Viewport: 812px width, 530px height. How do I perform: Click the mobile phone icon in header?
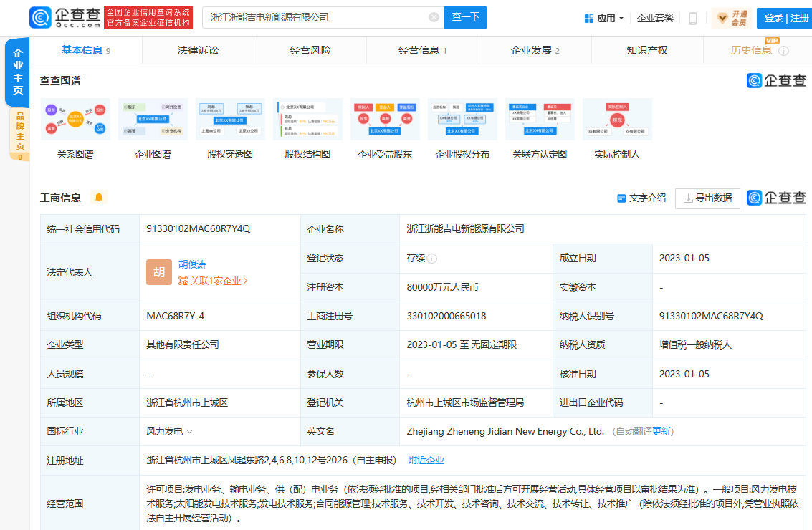pyautogui.click(x=692, y=19)
